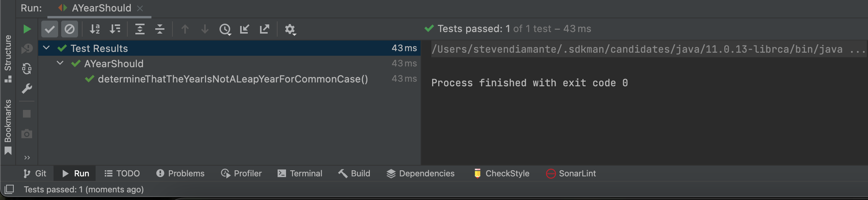The height and width of the screenshot is (200, 868).
Task: Click the camera dump threads icon
Action: (x=27, y=134)
